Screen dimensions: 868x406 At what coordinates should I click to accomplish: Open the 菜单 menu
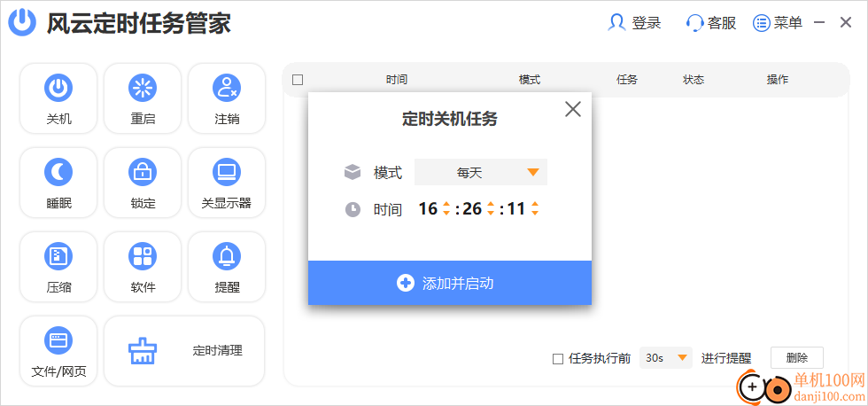pyautogui.click(x=778, y=23)
